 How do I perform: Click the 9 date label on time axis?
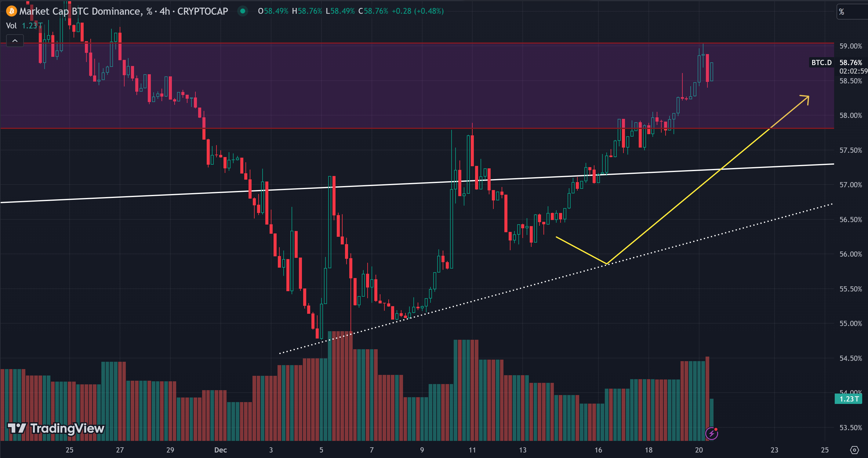click(x=422, y=450)
